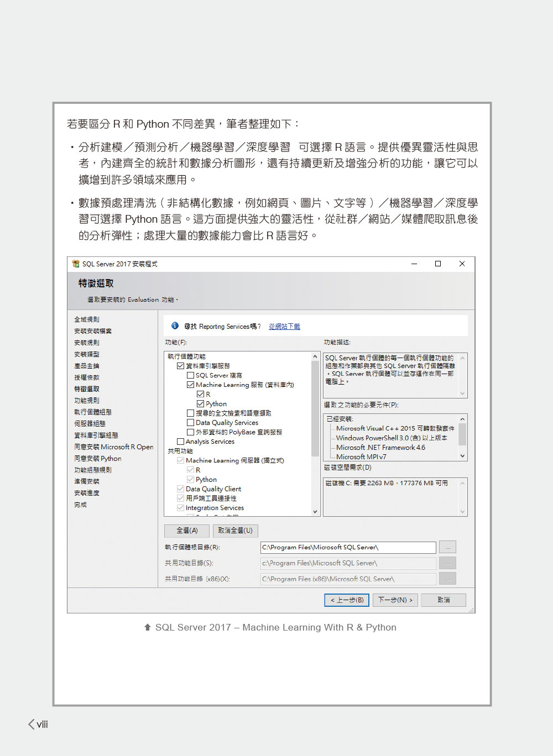Click the 磁碟機 C: disk space line
The image size is (553, 756).
point(387,483)
